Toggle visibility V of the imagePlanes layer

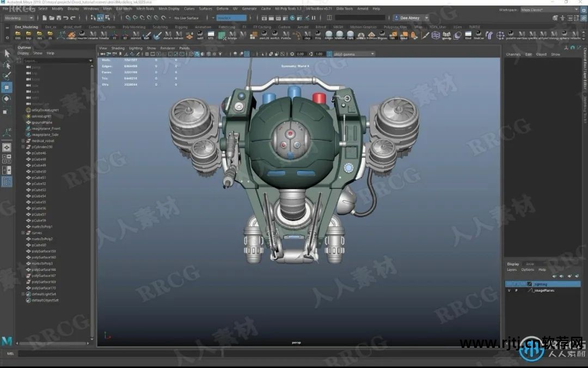[x=509, y=291]
